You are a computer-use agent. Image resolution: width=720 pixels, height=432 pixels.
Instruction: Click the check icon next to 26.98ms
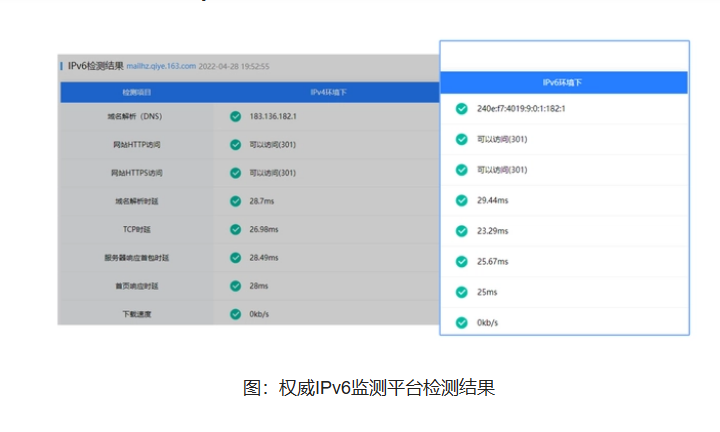[x=236, y=230]
